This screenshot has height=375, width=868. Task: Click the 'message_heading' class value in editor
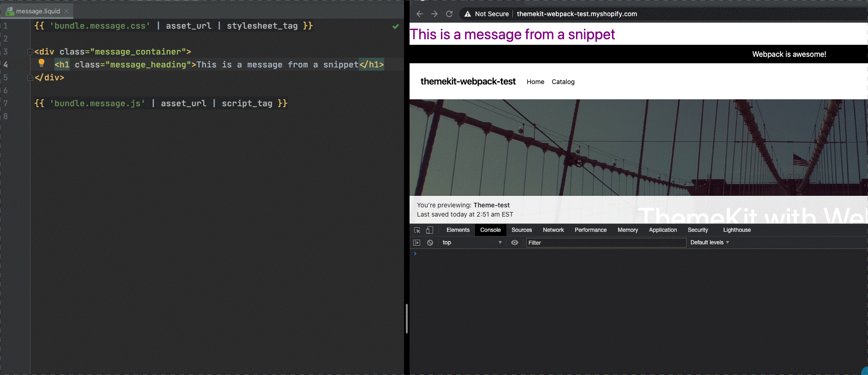click(x=148, y=65)
